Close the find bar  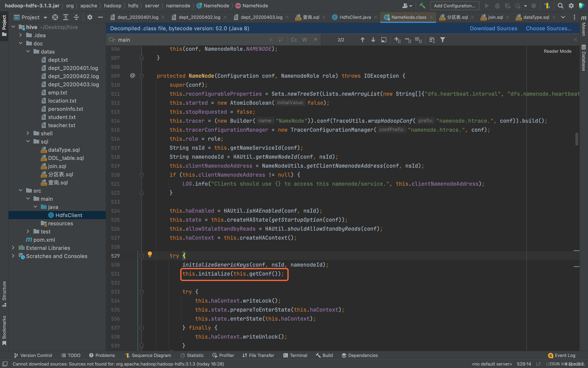pyautogui.click(x=575, y=40)
